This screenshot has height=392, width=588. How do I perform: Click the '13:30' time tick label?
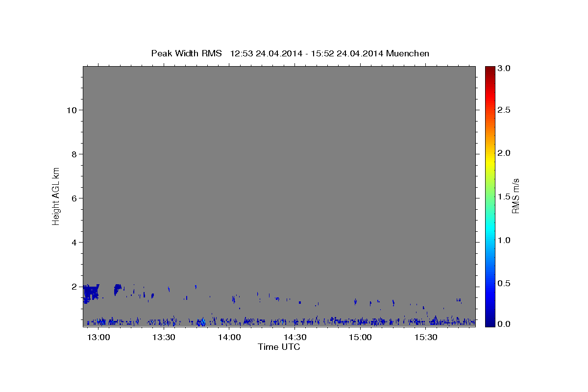(164, 338)
